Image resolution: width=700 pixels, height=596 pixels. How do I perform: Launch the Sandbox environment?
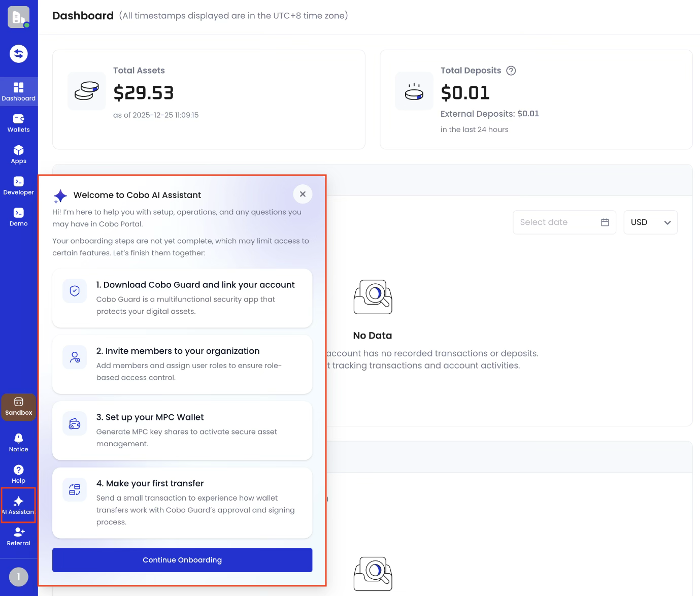point(19,406)
